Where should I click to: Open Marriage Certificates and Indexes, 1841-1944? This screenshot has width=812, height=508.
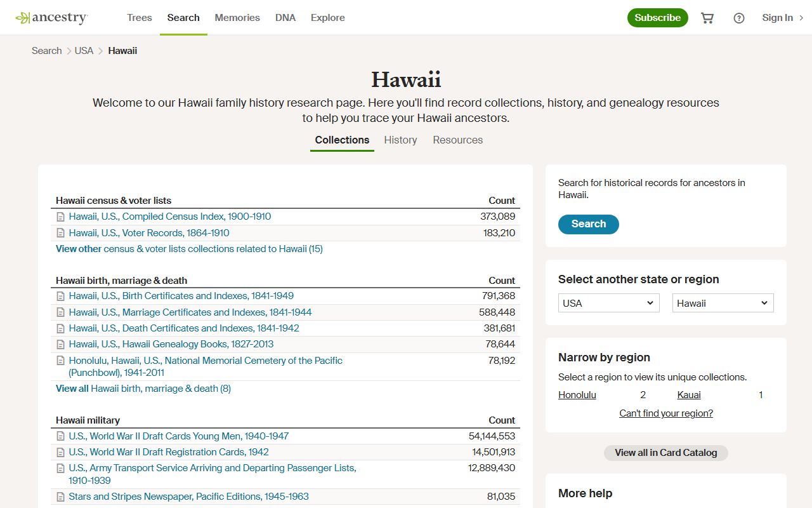[190, 312]
